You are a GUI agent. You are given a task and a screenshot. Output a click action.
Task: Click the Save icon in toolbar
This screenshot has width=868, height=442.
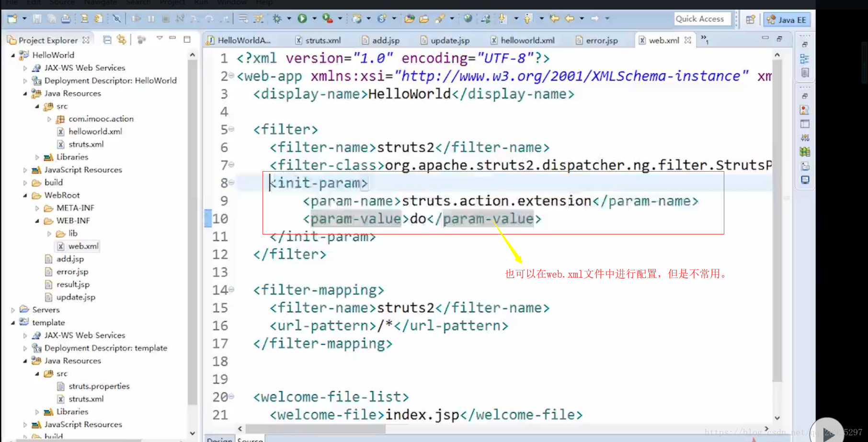[x=37, y=19]
